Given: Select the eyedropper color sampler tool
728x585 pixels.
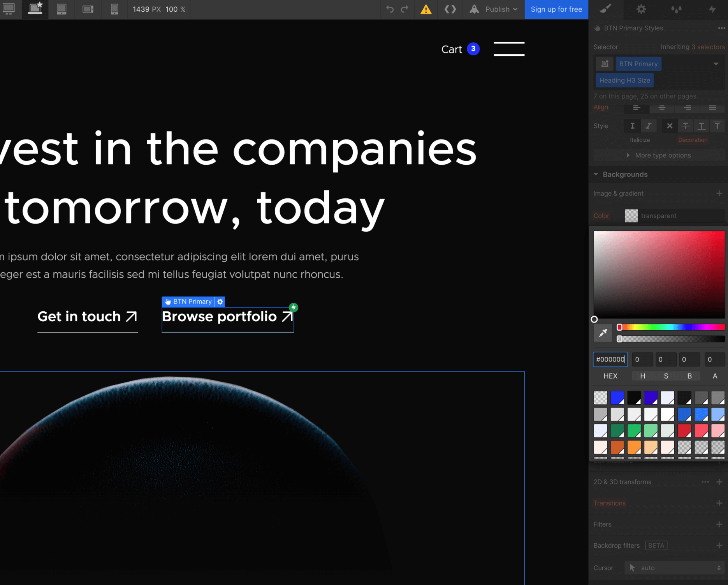Looking at the screenshot, I should (603, 333).
